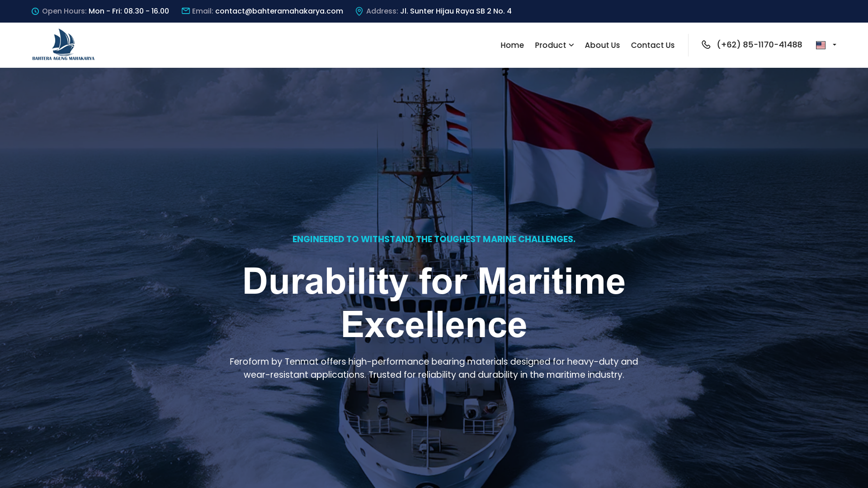Click the location pin icon beside Address
868x488 pixels.
[x=359, y=11]
